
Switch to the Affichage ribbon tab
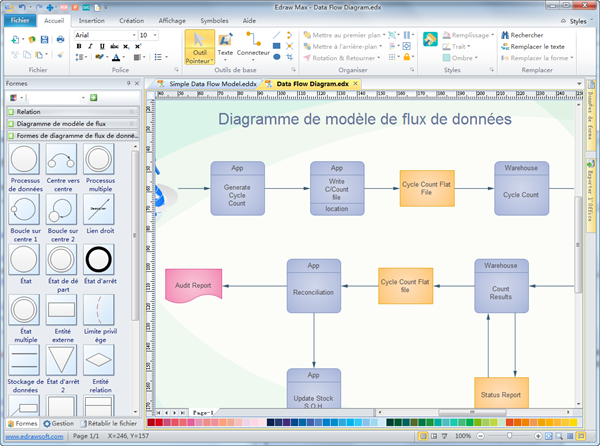(172, 21)
